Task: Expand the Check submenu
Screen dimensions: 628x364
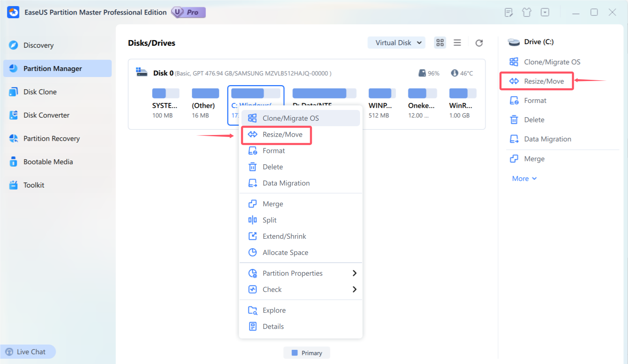Action: (300, 289)
